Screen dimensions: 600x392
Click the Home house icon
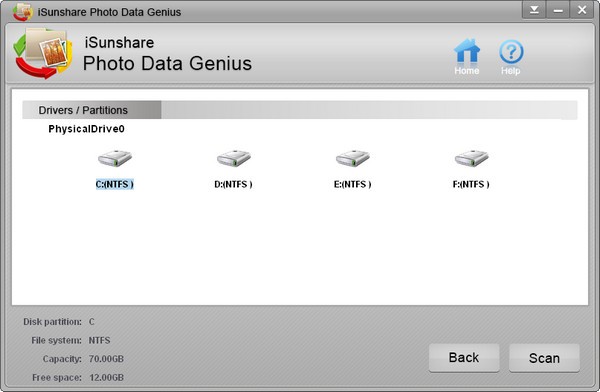[466, 51]
